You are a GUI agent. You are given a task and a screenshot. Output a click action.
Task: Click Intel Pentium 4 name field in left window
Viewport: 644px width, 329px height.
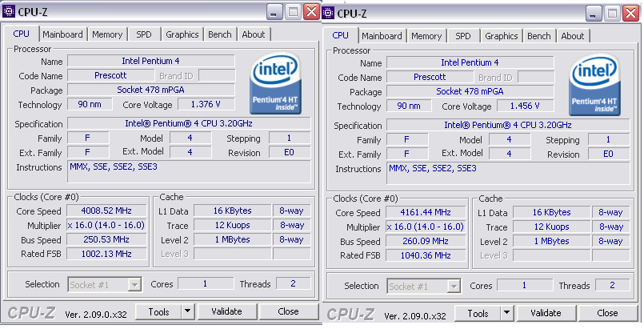pyautogui.click(x=150, y=61)
